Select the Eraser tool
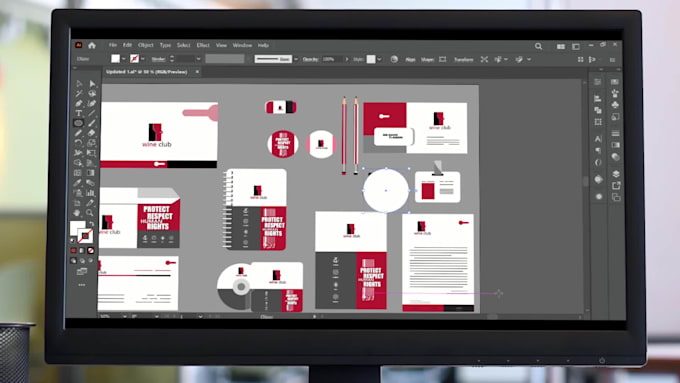Image resolution: width=680 pixels, height=383 pixels. pyautogui.click(x=92, y=133)
